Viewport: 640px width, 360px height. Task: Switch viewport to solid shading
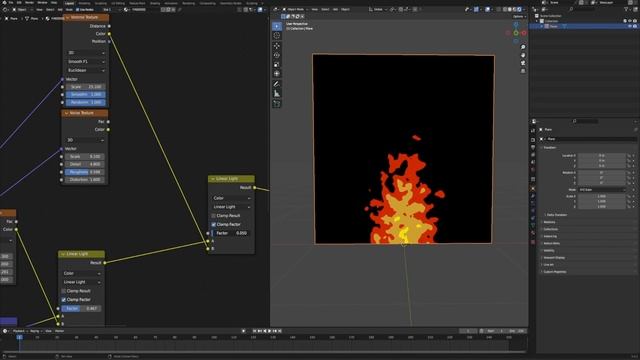[x=510, y=9]
